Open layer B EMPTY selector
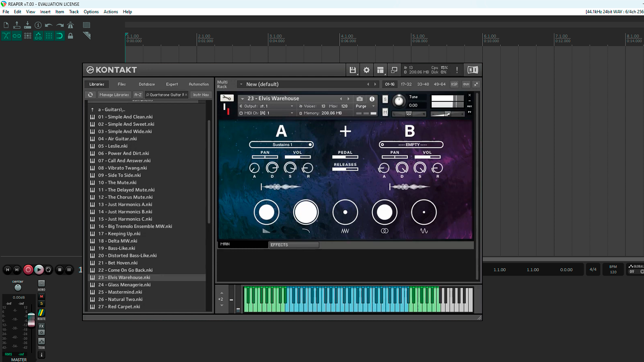 [411, 145]
